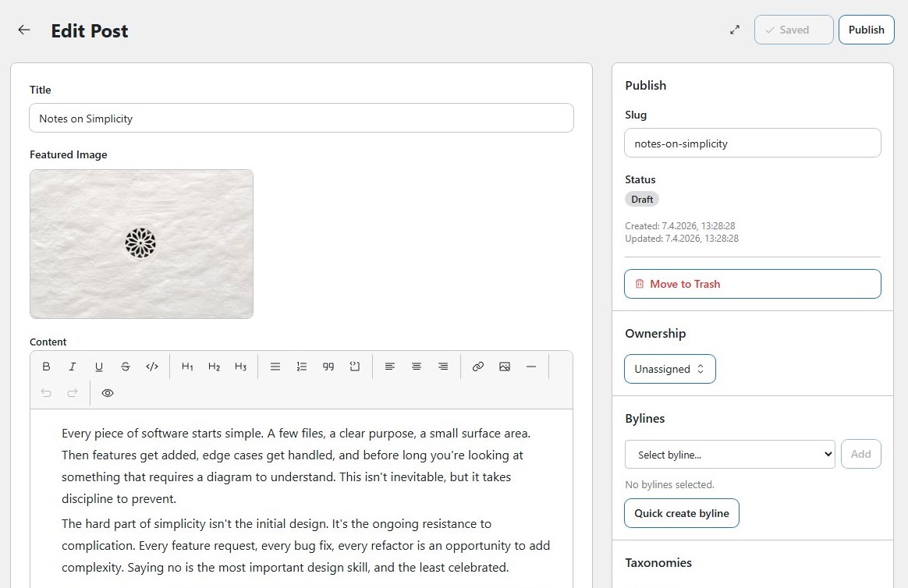Insert a hyperlink using the link icon
Image resolution: width=908 pixels, height=588 pixels.
[x=478, y=367]
